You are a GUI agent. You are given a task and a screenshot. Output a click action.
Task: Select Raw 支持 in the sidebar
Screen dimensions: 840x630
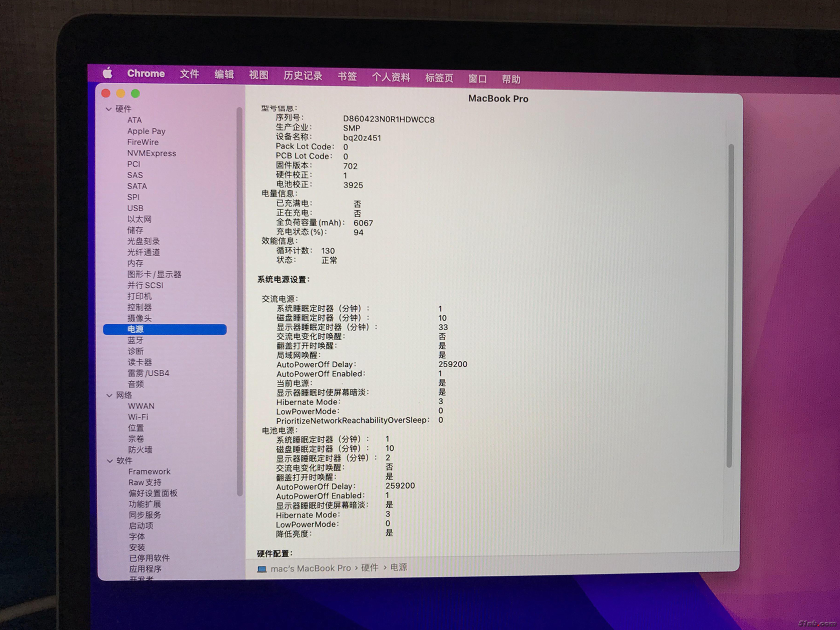point(145,482)
